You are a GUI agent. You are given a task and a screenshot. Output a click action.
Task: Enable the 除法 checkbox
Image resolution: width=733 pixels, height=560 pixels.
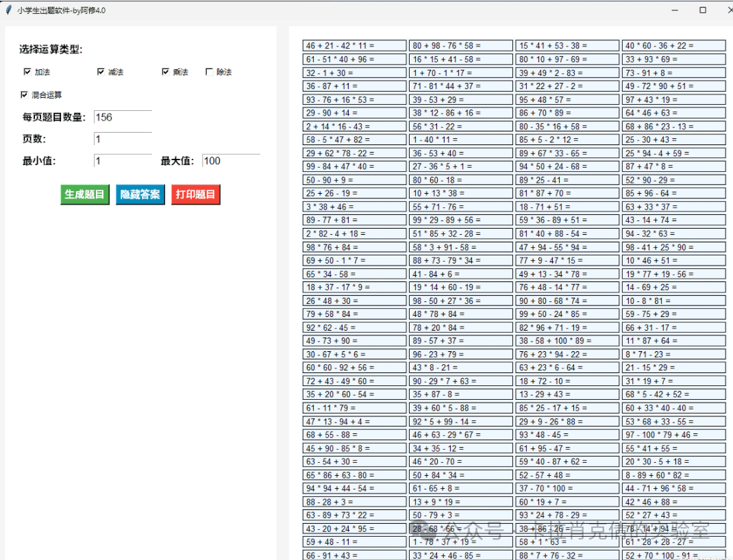pyautogui.click(x=209, y=72)
